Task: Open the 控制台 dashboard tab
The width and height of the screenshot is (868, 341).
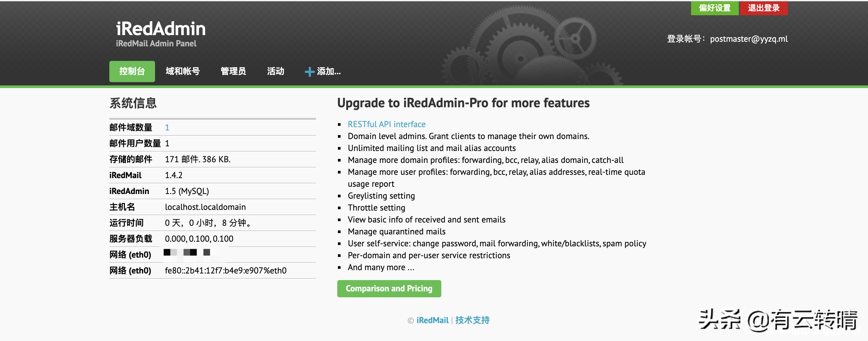Action: pos(132,72)
